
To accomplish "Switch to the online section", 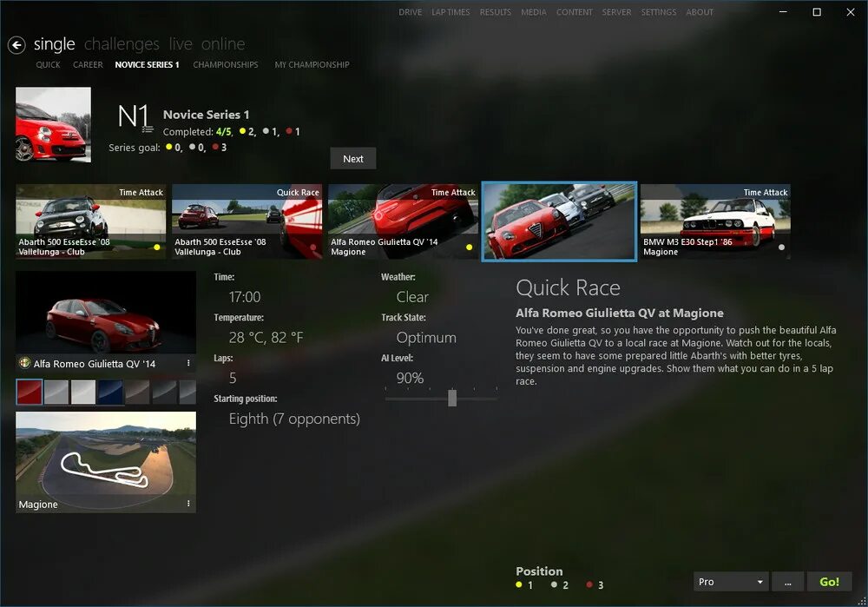I will pos(223,43).
